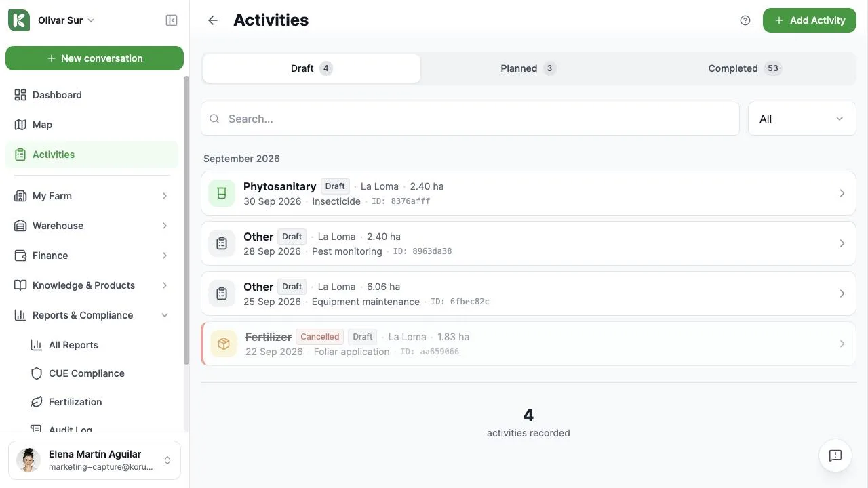The height and width of the screenshot is (488, 868).
Task: Switch to the Completed tab
Action: (x=745, y=68)
